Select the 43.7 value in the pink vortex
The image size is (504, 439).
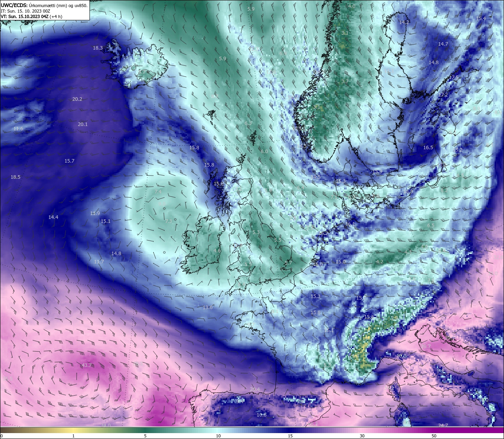(x=87, y=365)
